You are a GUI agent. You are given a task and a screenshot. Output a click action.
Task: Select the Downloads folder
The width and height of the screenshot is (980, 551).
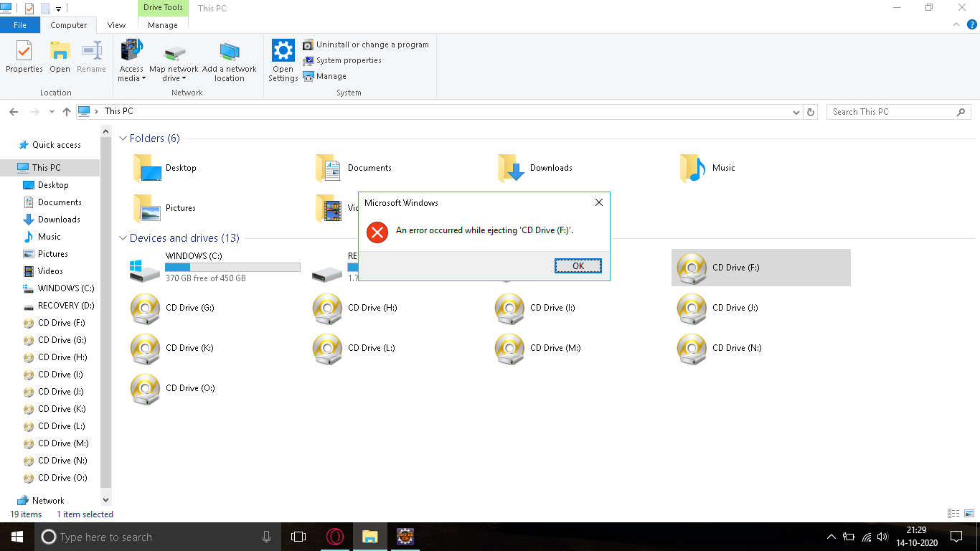coord(535,168)
